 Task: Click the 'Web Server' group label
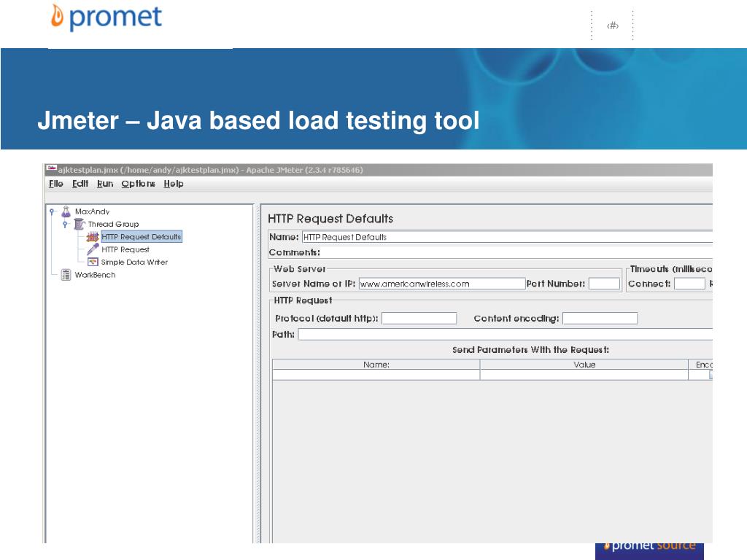pyautogui.click(x=300, y=269)
